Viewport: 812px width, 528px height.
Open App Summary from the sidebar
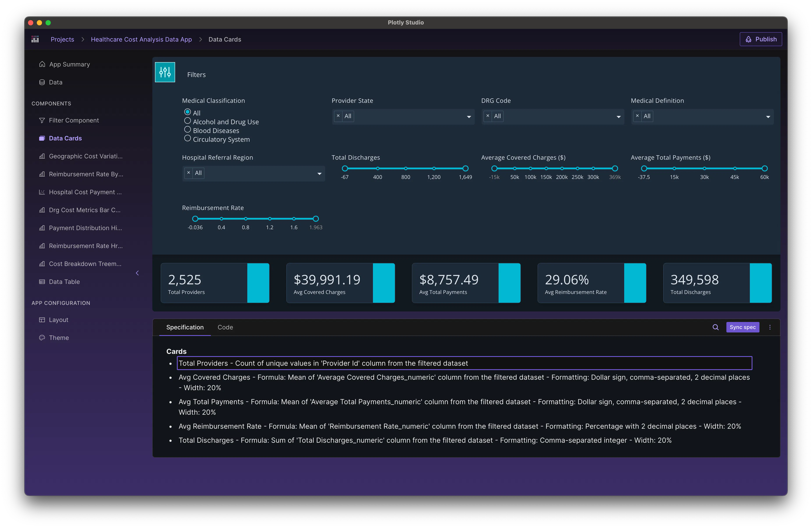65,65
